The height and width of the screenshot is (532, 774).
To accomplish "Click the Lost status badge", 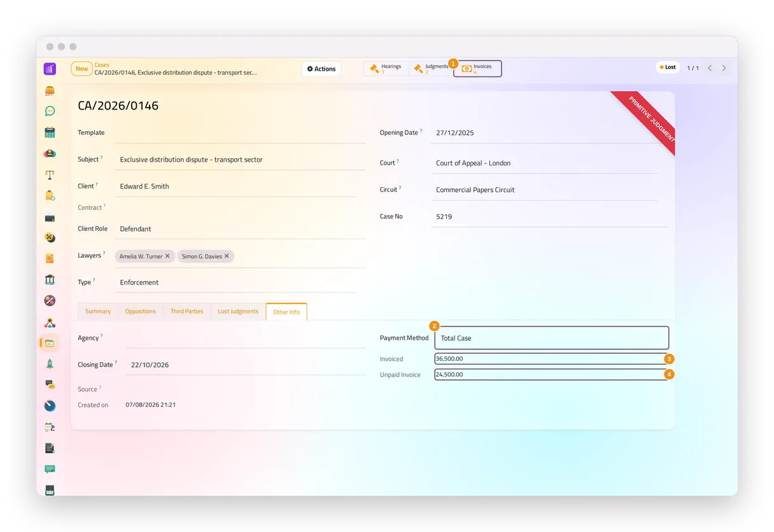I will click(668, 67).
